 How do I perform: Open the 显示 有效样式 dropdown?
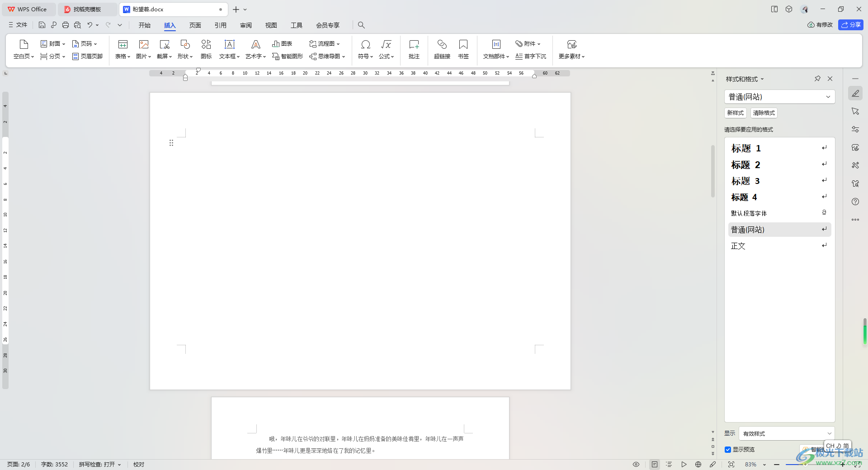click(787, 433)
